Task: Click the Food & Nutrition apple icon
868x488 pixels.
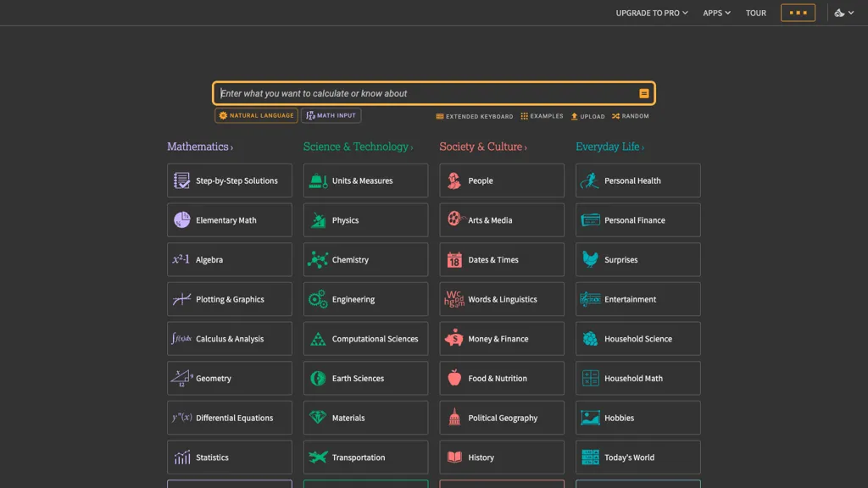Action: 454,378
